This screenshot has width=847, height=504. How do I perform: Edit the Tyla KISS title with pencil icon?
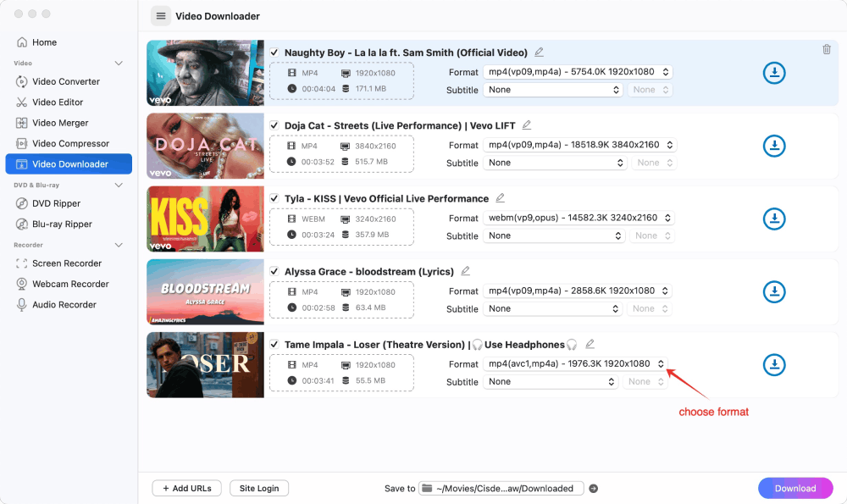[x=501, y=197]
